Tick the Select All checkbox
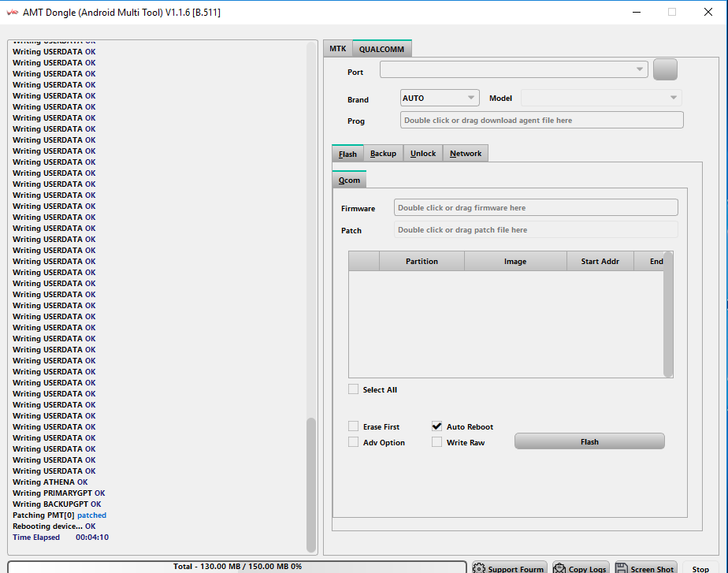728x573 pixels. 354,389
